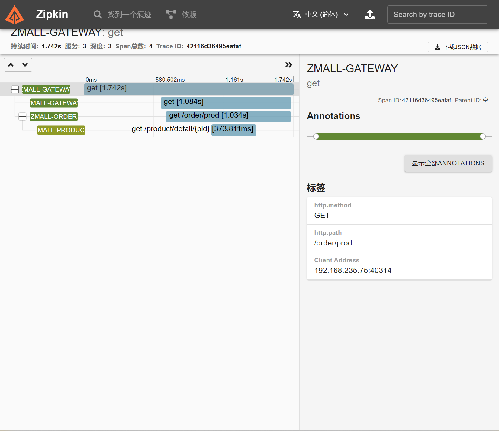Click the /order/prod http.path value
The height and width of the screenshot is (448, 499).
click(x=333, y=243)
